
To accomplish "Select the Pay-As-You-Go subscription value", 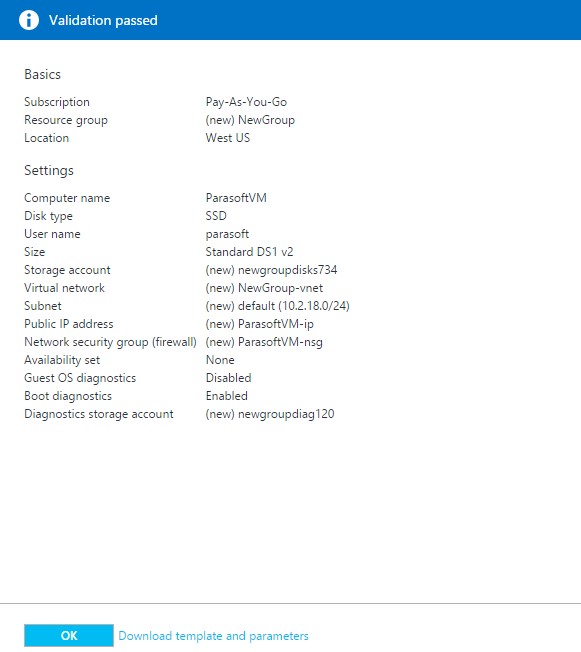I will point(246,102).
